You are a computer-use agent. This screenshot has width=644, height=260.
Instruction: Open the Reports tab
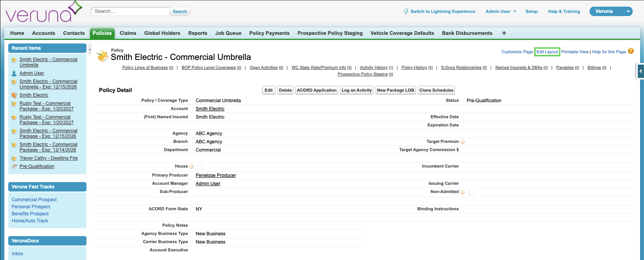tap(198, 33)
